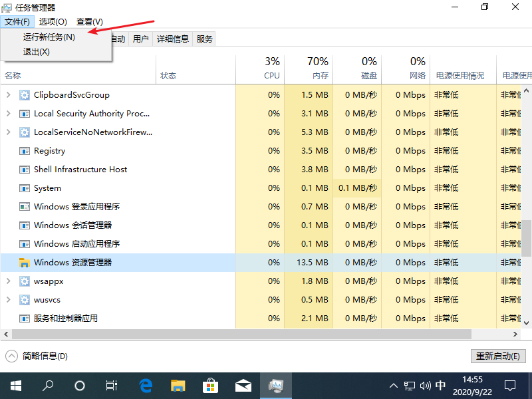Open the Mail app from the taskbar
The width and height of the screenshot is (532, 399).
[243, 386]
